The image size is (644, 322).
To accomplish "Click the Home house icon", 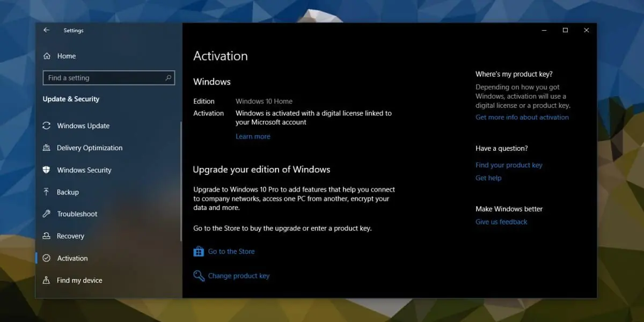I will pyautogui.click(x=47, y=56).
